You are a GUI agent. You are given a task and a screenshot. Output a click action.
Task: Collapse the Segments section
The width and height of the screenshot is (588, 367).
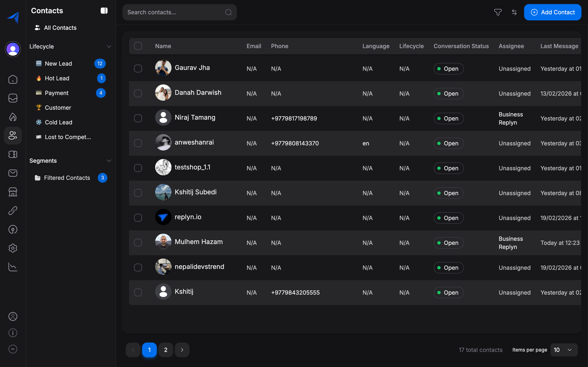pos(109,160)
